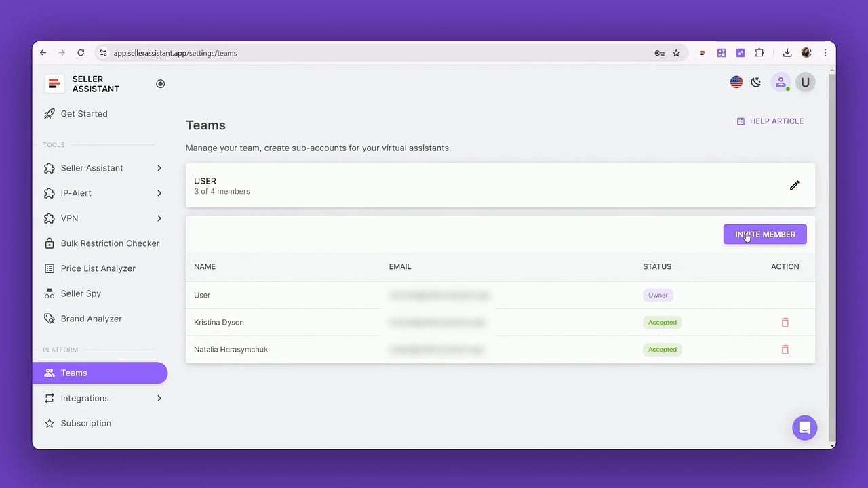Screen dimensions: 868x488
Task: Expand the IP-Alert submenu
Action: point(159,193)
